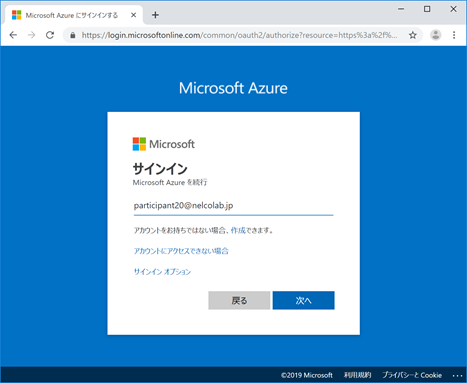467x383 pixels.
Task: Bookmark this page with the star icon
Action: coord(413,35)
